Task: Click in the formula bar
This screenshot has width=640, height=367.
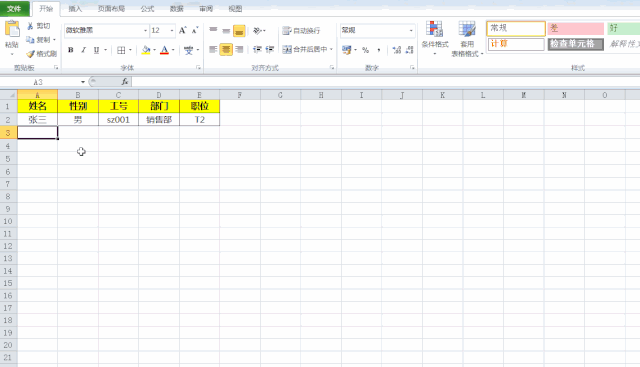Action: [385, 82]
